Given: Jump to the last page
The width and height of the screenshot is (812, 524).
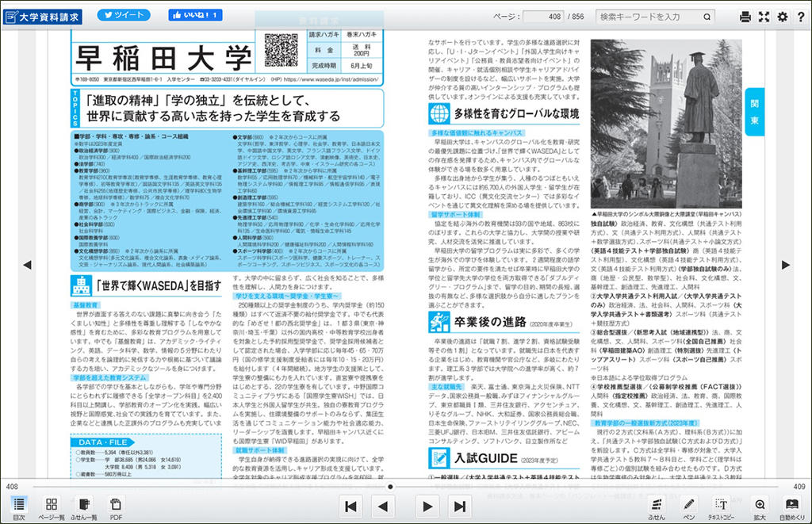Looking at the screenshot, I should 459,507.
